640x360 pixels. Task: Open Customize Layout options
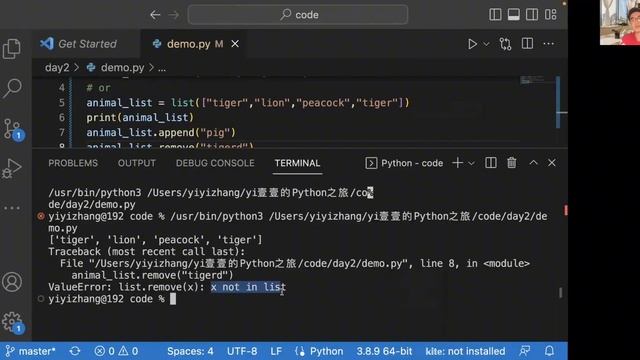pos(551,15)
